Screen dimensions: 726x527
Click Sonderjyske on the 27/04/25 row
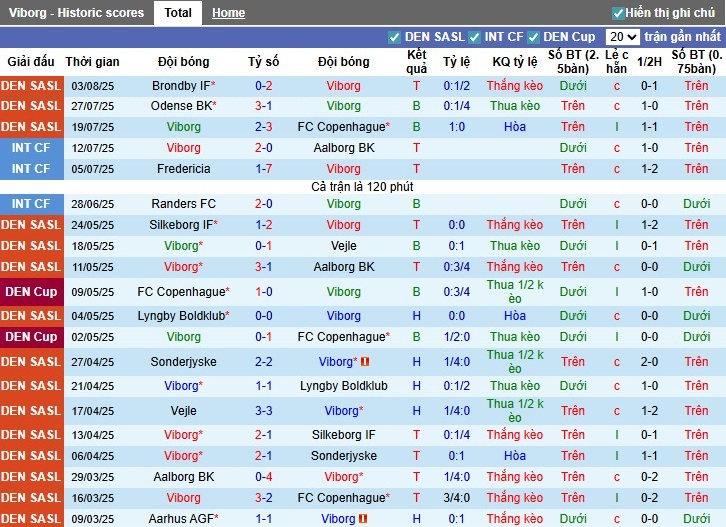(x=183, y=362)
